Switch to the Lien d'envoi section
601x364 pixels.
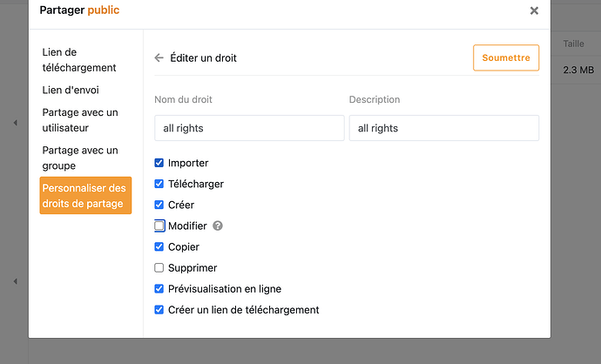click(x=71, y=90)
